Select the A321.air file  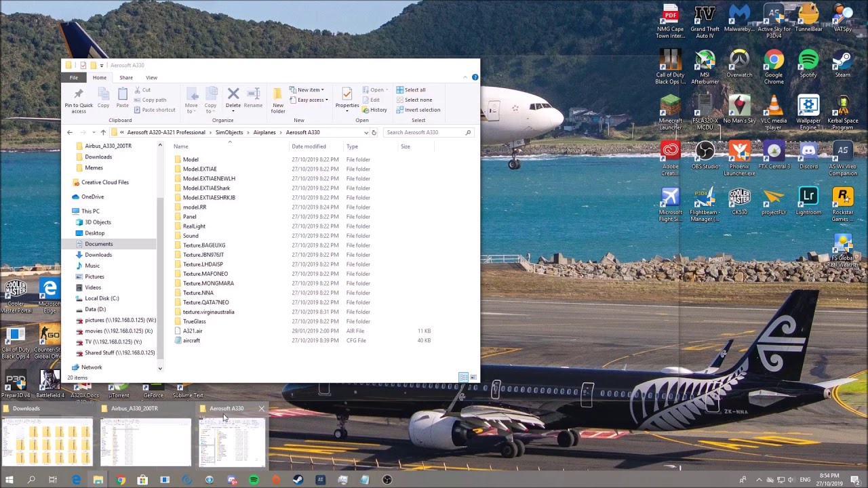[x=193, y=331]
